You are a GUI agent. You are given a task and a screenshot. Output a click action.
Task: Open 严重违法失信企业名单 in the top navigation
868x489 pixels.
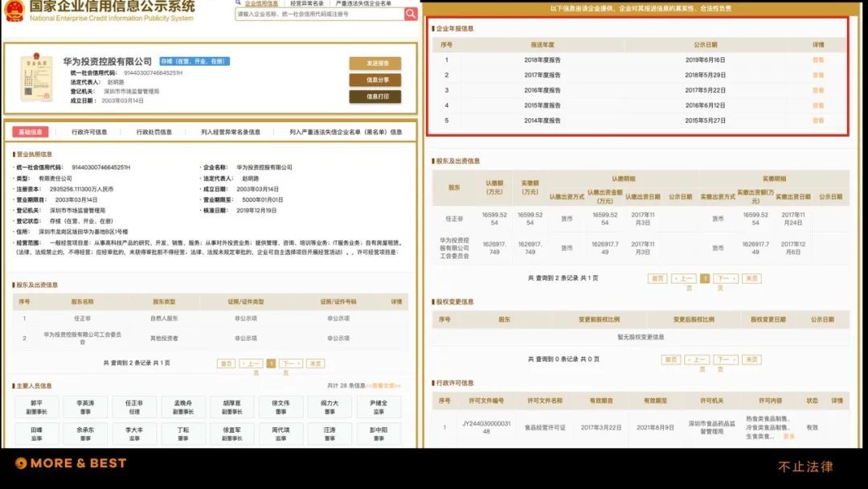click(x=363, y=3)
